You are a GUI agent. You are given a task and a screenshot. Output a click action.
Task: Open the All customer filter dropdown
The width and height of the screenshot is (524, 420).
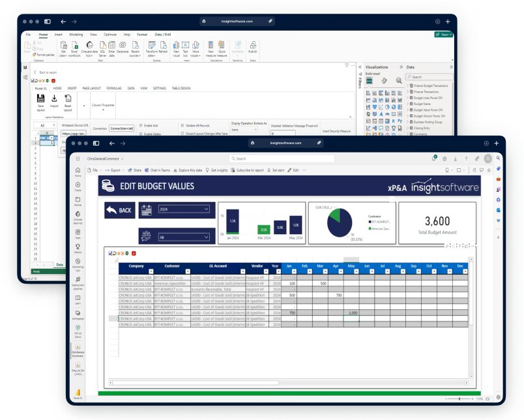click(175, 237)
